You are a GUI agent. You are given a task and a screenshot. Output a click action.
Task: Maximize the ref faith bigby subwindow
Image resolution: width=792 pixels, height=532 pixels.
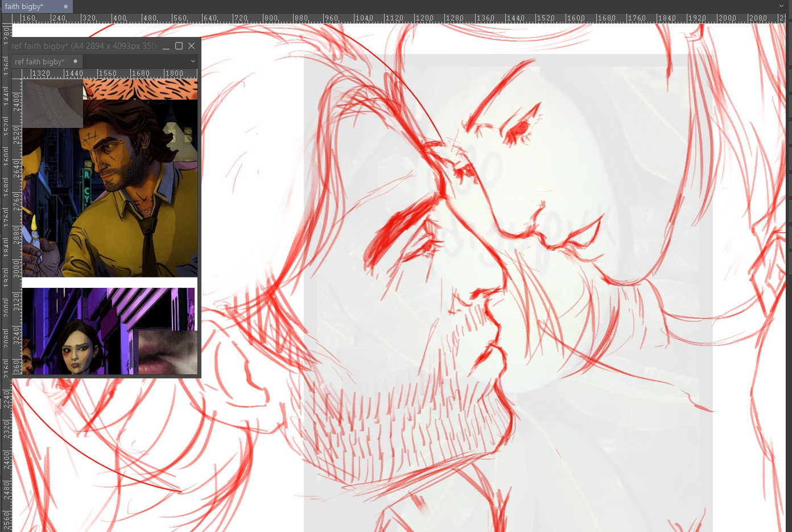(x=179, y=46)
